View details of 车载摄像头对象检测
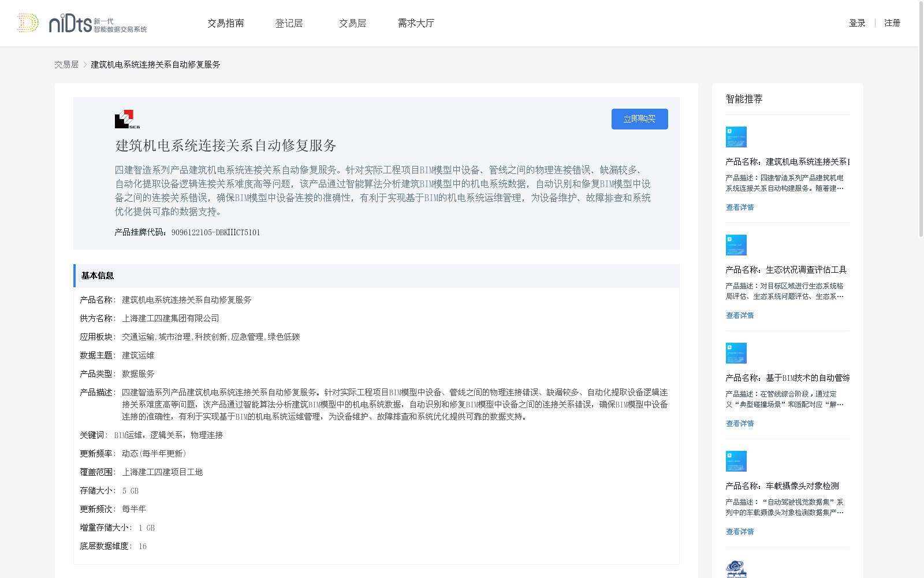 click(740, 532)
